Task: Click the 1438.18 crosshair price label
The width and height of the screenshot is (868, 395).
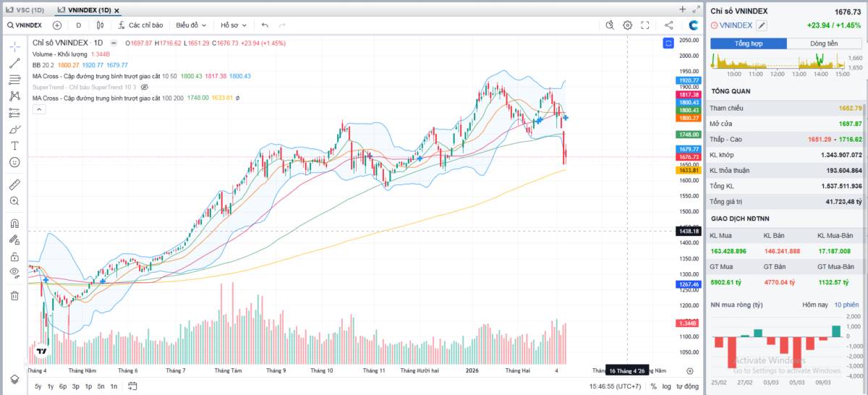Action: click(x=688, y=231)
